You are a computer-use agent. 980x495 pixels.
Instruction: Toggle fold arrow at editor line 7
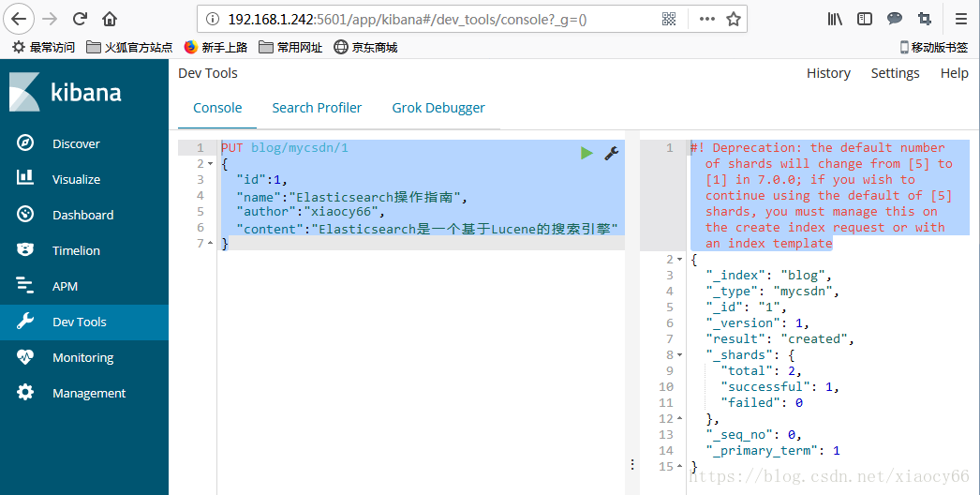pyautogui.click(x=211, y=243)
